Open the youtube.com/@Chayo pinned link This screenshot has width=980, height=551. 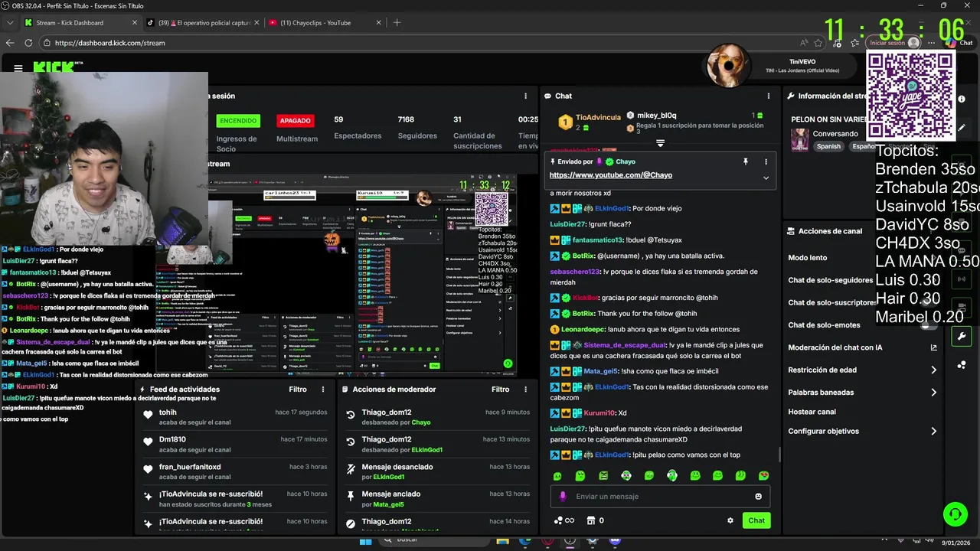(610, 175)
